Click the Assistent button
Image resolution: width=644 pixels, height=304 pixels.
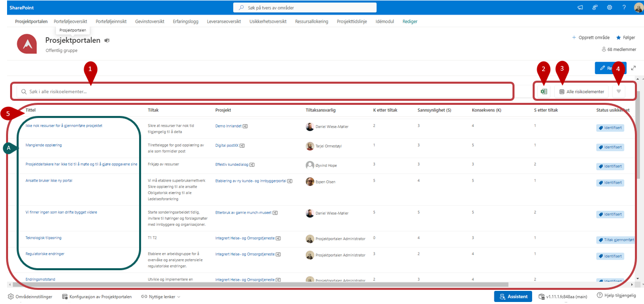(x=512, y=296)
